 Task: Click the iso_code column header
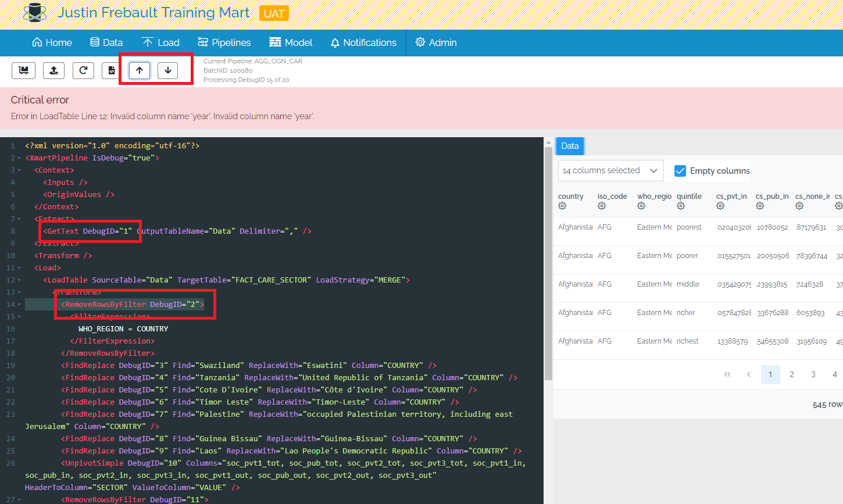612,196
